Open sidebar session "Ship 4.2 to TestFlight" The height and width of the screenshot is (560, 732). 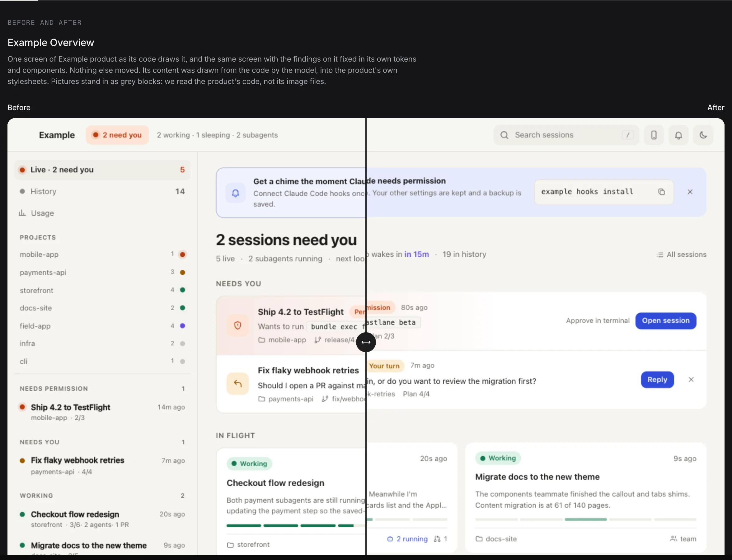point(102,412)
